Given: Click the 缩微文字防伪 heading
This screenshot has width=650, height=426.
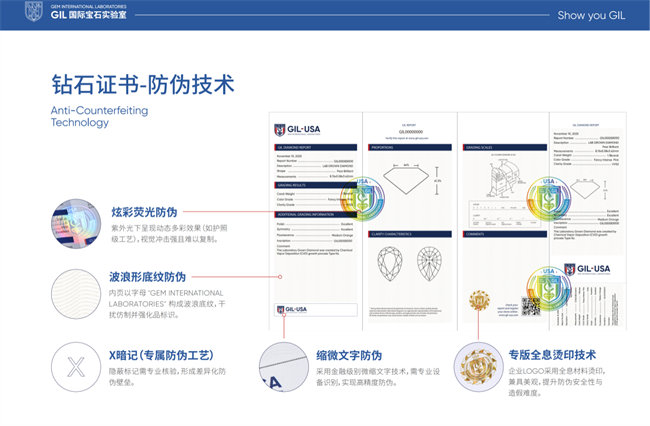Looking at the screenshot, I should coord(349,355).
